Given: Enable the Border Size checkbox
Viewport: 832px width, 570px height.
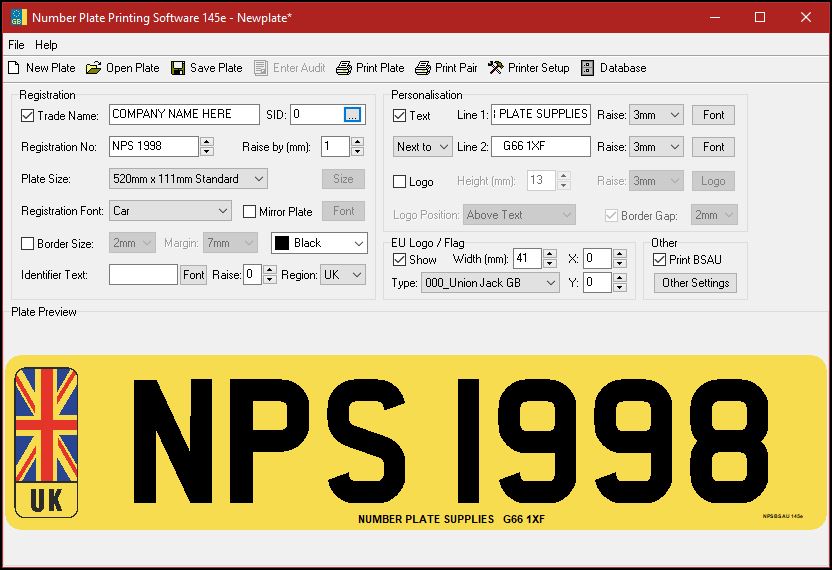Looking at the screenshot, I should point(28,243).
